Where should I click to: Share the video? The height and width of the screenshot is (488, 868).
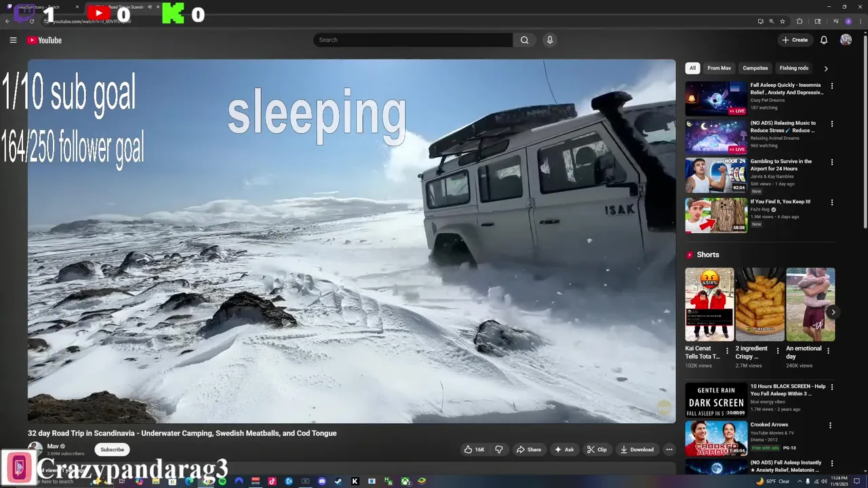(x=529, y=449)
